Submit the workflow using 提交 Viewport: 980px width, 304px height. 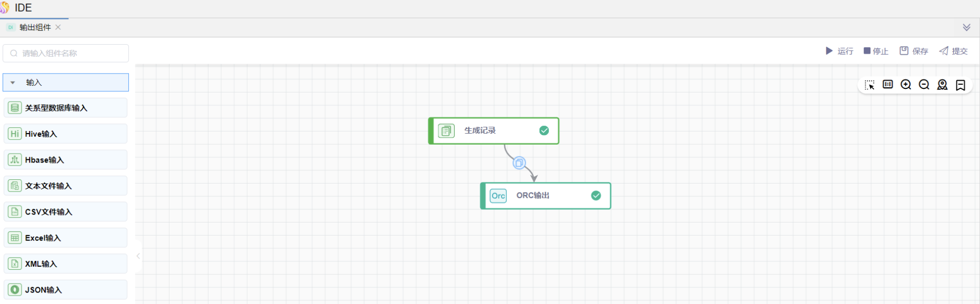pyautogui.click(x=954, y=51)
